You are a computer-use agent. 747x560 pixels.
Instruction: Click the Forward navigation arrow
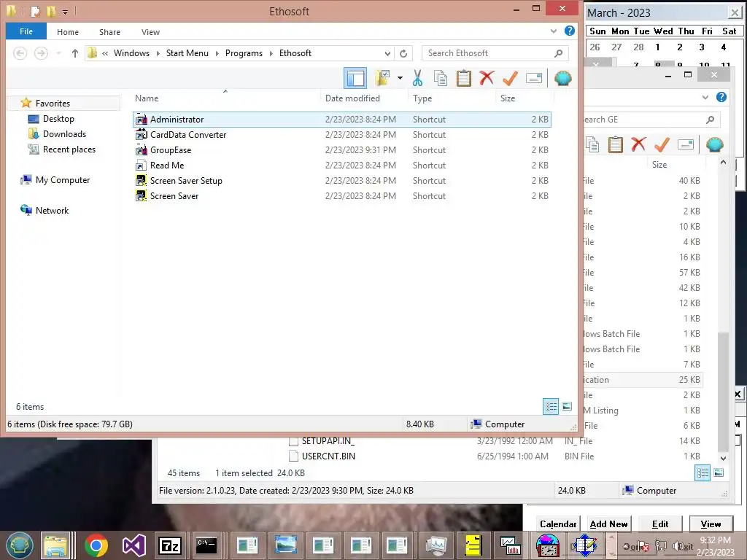coord(41,52)
